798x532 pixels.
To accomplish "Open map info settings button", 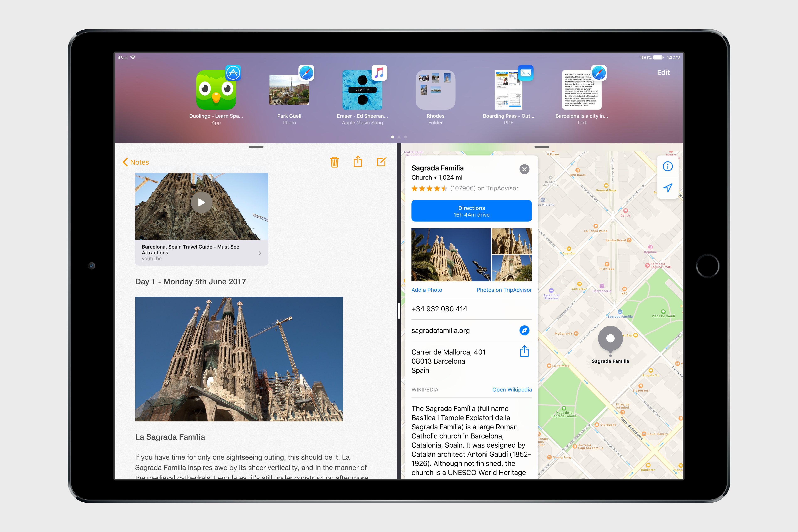I will (667, 166).
